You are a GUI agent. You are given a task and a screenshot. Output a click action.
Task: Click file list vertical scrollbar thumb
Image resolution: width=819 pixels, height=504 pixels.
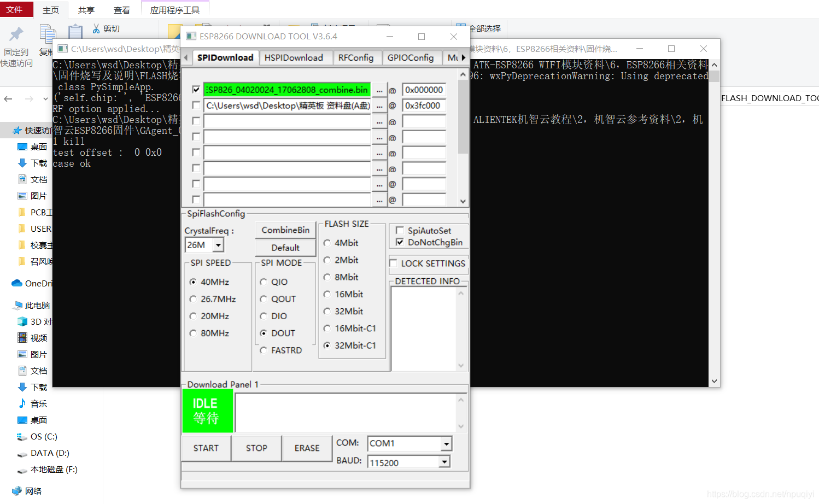pos(463,116)
